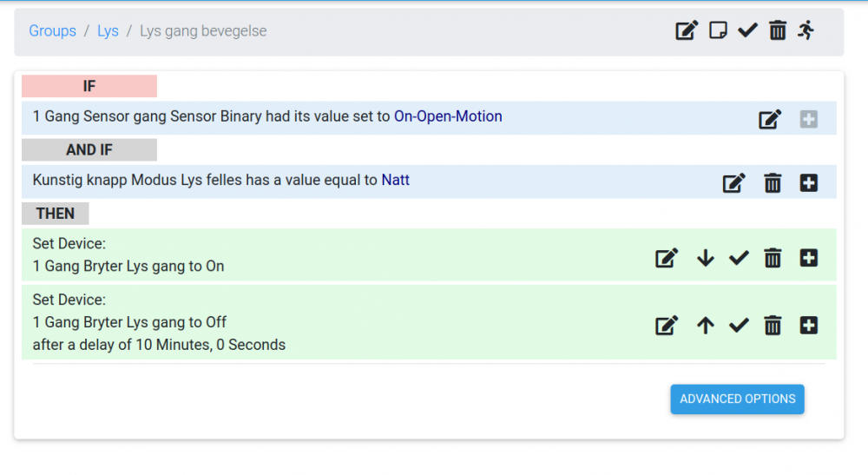Click the rule edit icon in header

click(x=687, y=31)
